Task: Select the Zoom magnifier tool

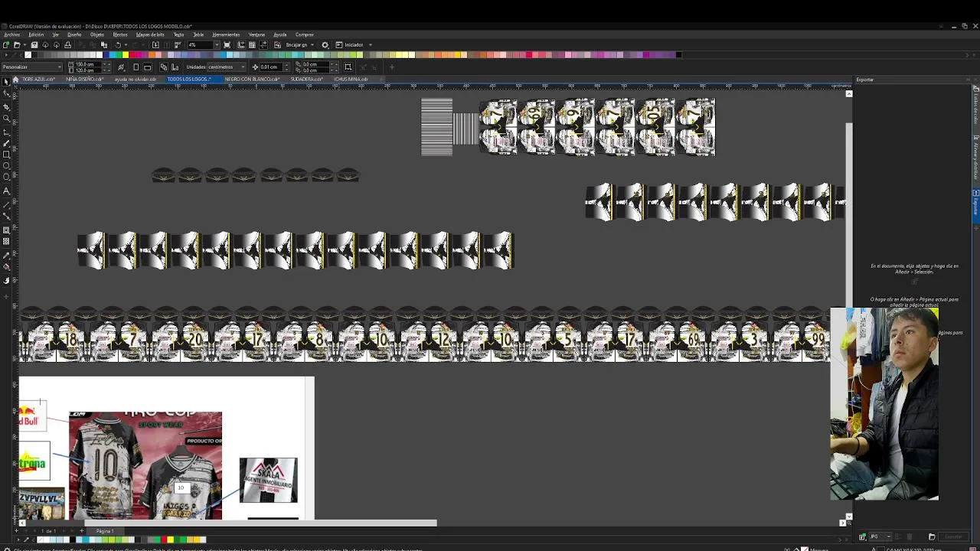Action: pos(6,119)
